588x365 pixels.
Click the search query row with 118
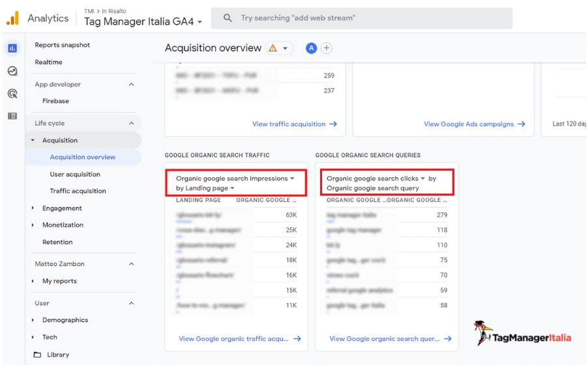(x=387, y=230)
